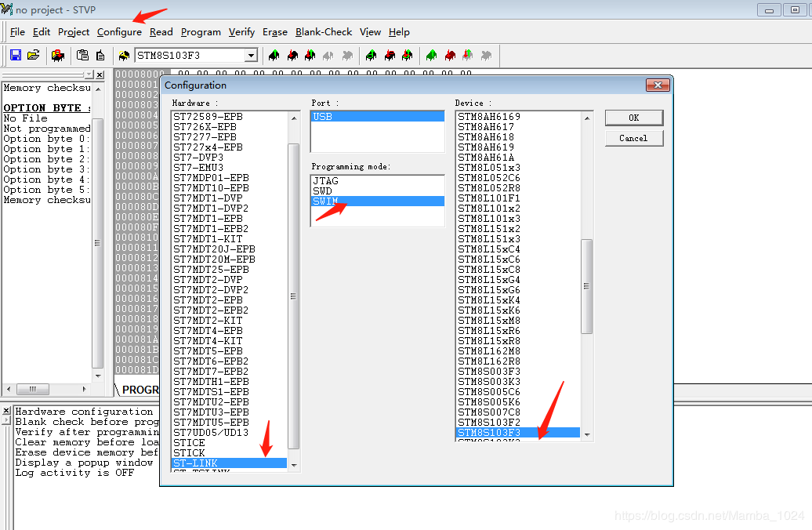Open the STM8S103F3 device dropdown in the toolbar
The height and width of the screenshot is (530, 812).
click(x=251, y=56)
